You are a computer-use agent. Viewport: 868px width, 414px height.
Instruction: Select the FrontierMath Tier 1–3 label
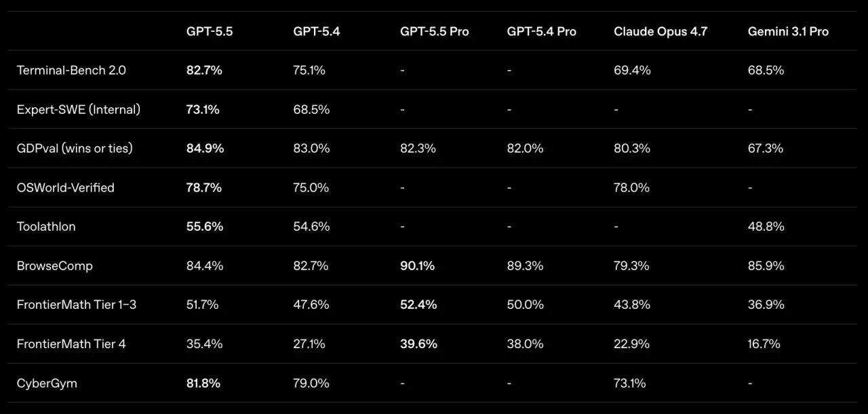pyautogui.click(x=77, y=305)
